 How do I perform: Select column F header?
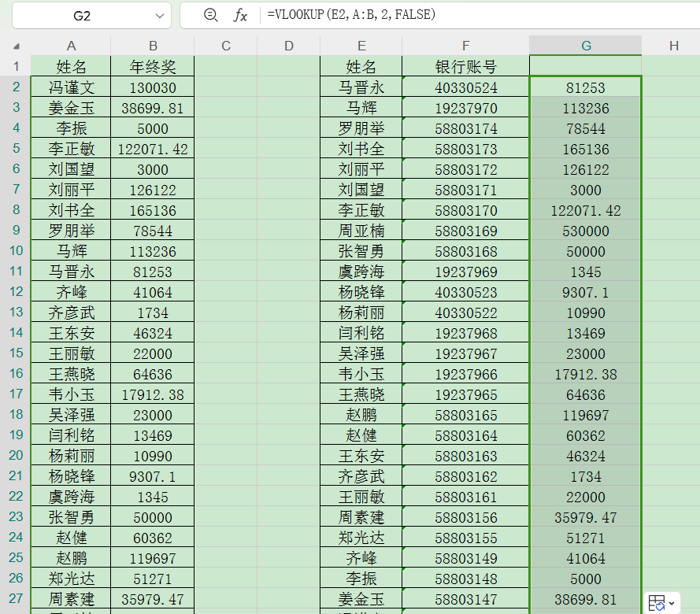(x=465, y=46)
